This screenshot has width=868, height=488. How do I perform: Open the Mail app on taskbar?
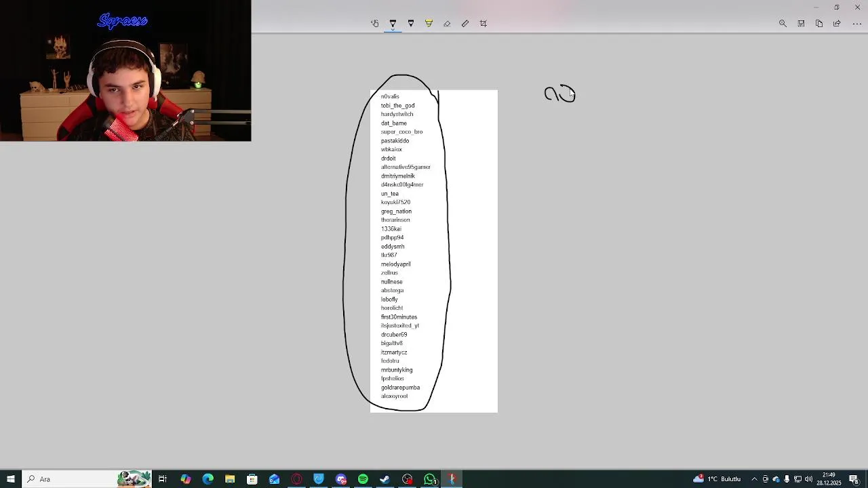tap(274, 479)
